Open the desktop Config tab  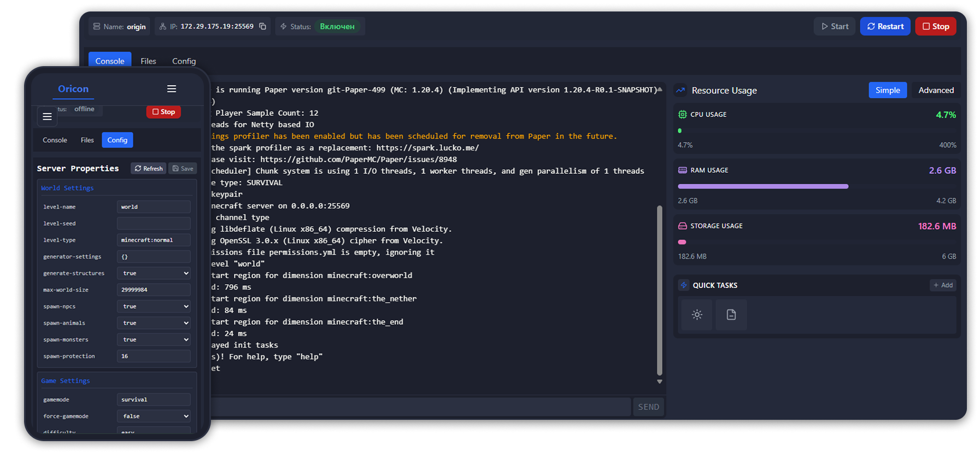coord(184,61)
